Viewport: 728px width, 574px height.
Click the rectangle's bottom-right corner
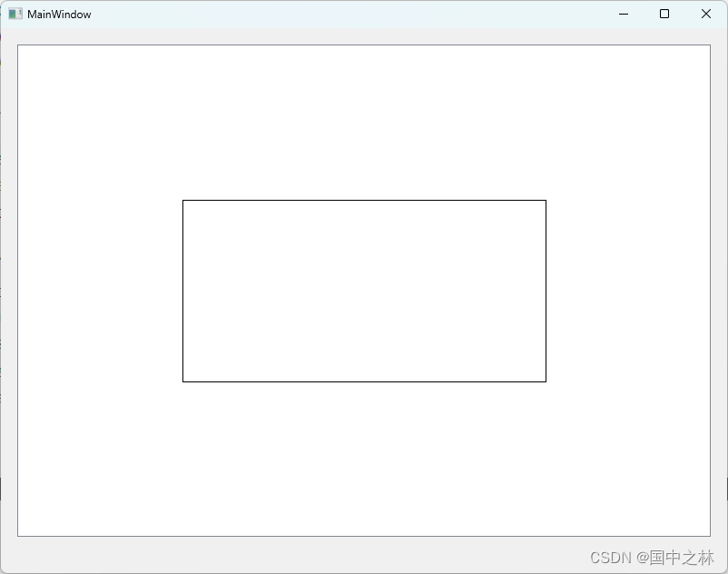(x=546, y=381)
